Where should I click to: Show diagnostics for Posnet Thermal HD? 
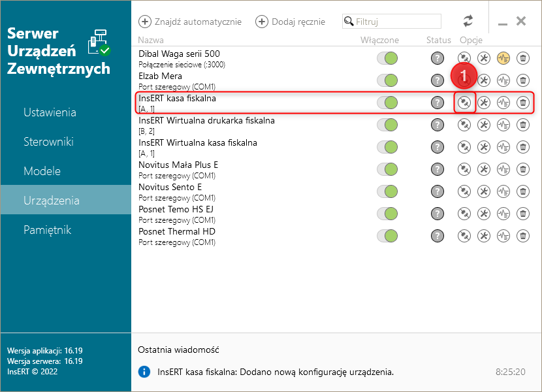[x=503, y=236]
